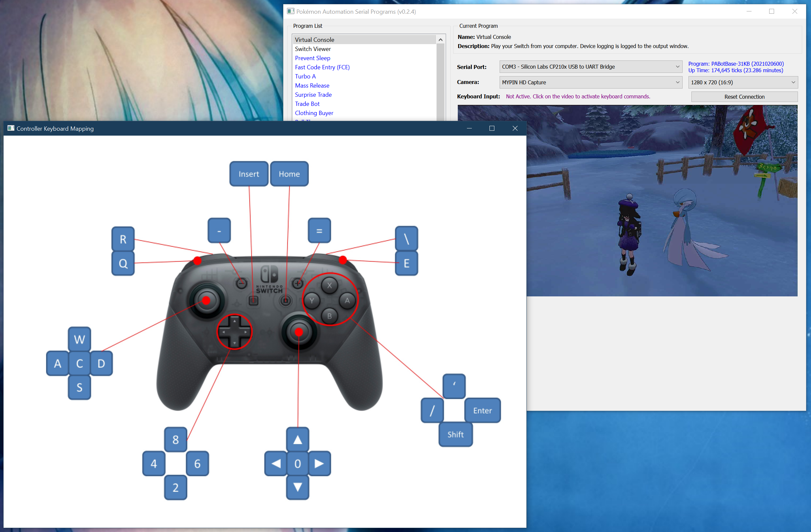The image size is (811, 532).
Task: Click the Shift key tile
Action: (455, 434)
